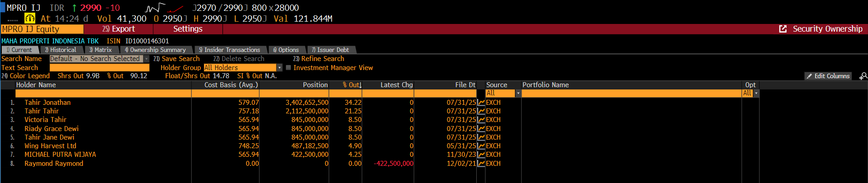Image resolution: width=868 pixels, height=183 pixels.
Task: Click the Position column filter field
Action: tap(294, 94)
